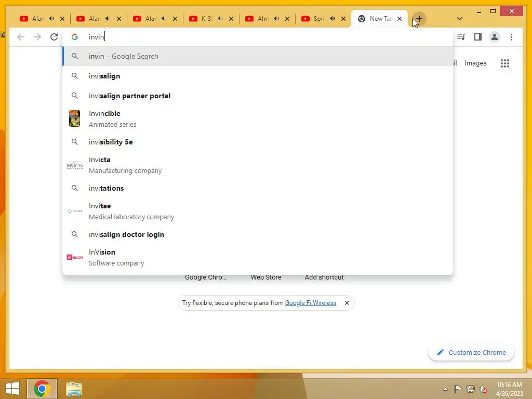The image size is (532, 399).
Task: Expand the tab search chevron
Action: [x=460, y=19]
